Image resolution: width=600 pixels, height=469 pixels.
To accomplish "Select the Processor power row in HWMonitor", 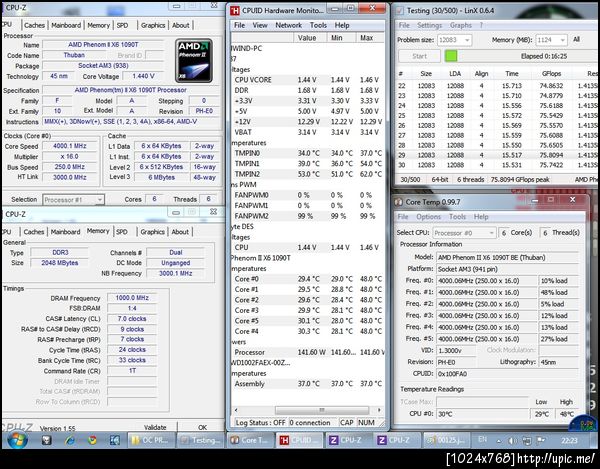I will tap(308, 352).
